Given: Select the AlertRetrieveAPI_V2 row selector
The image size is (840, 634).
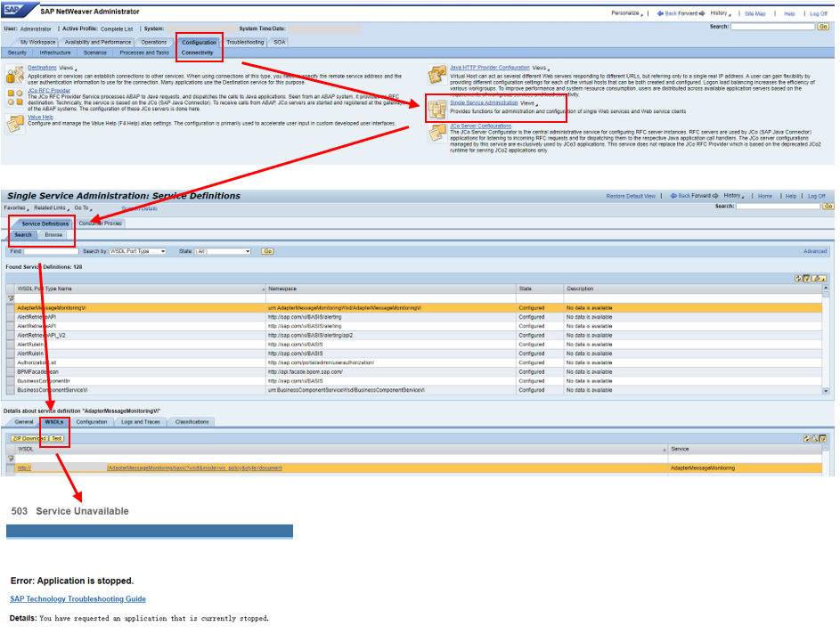Looking at the screenshot, I should (x=10, y=335).
